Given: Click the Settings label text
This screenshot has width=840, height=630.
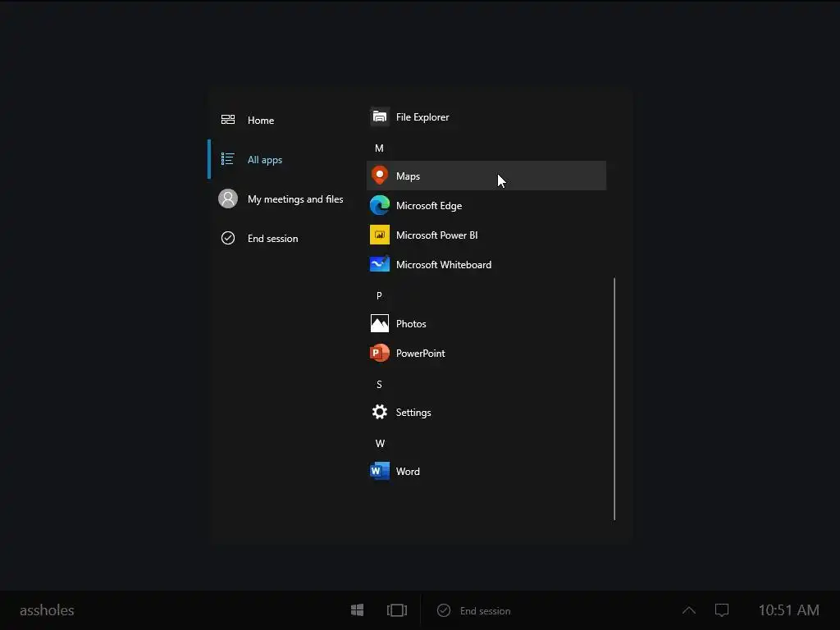Looking at the screenshot, I should (x=413, y=413).
